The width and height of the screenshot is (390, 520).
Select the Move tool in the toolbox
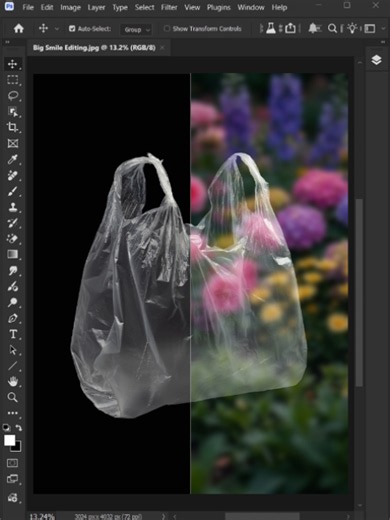tap(13, 64)
